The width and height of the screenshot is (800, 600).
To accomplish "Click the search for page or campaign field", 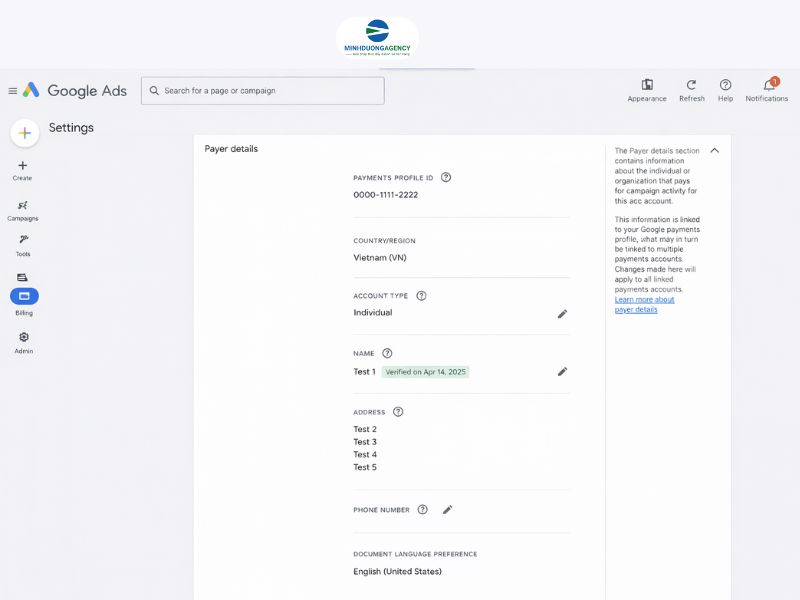I will [x=263, y=91].
